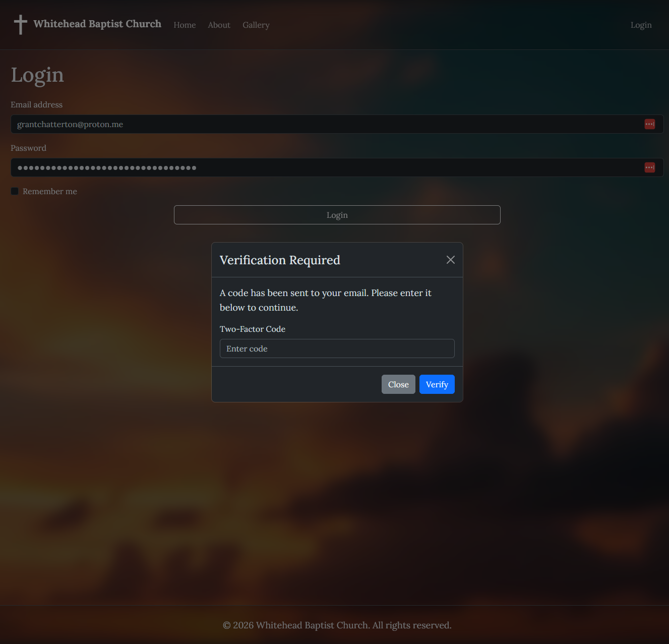Submit the form with the wide Login button
This screenshot has height=644, width=669.
pyautogui.click(x=337, y=215)
